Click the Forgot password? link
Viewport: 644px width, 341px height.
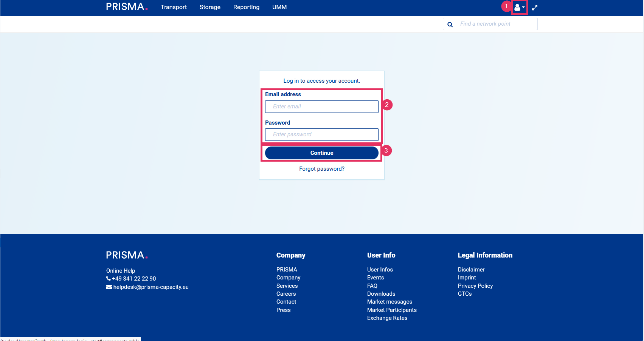pyautogui.click(x=322, y=169)
